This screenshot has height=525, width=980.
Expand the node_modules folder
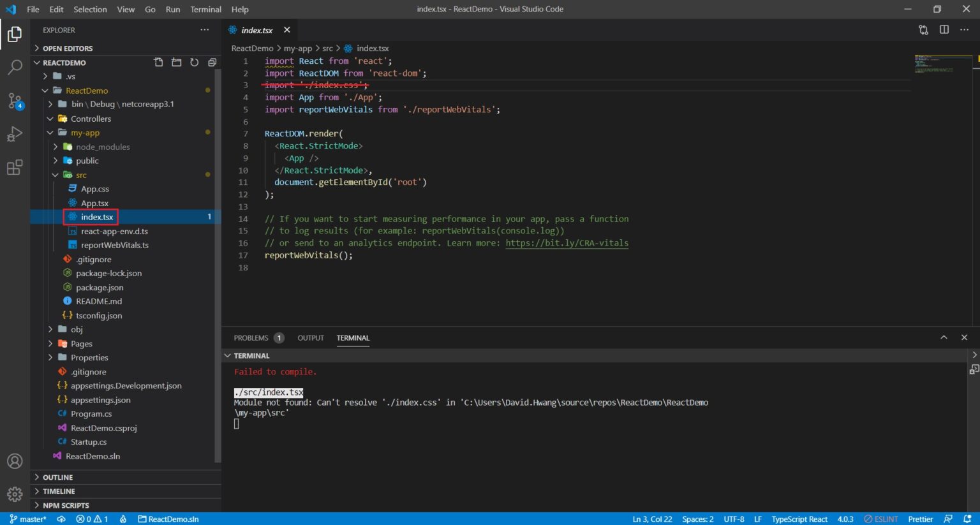pyautogui.click(x=102, y=147)
